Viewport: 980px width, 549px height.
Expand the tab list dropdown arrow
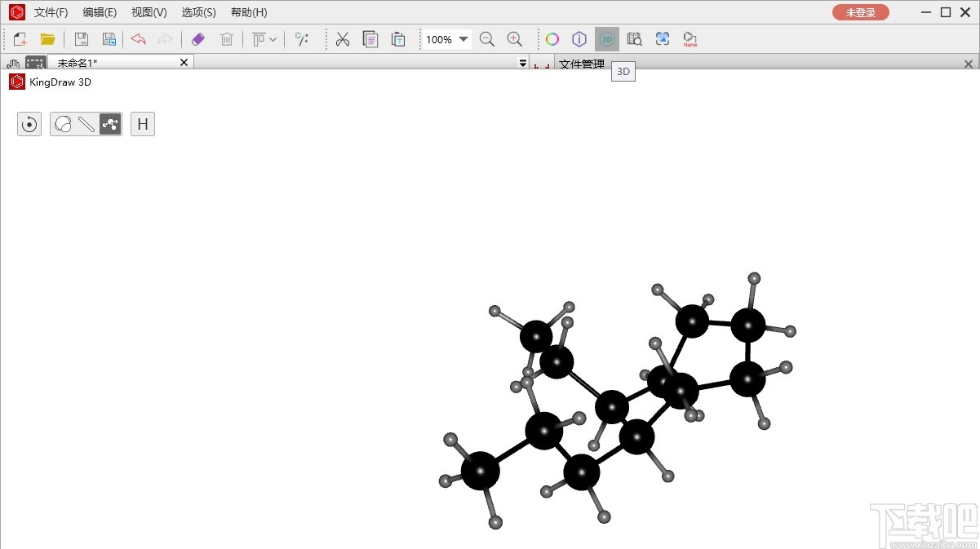[523, 64]
